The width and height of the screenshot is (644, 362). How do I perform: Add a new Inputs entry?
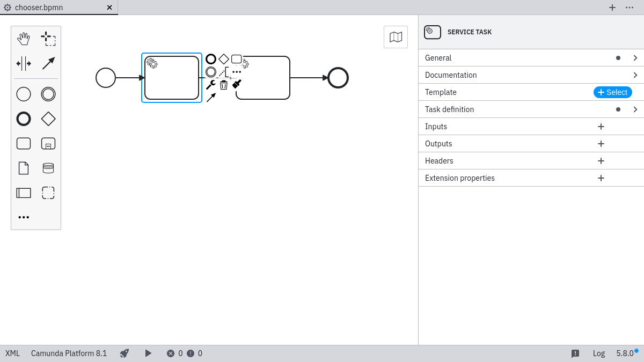point(601,127)
